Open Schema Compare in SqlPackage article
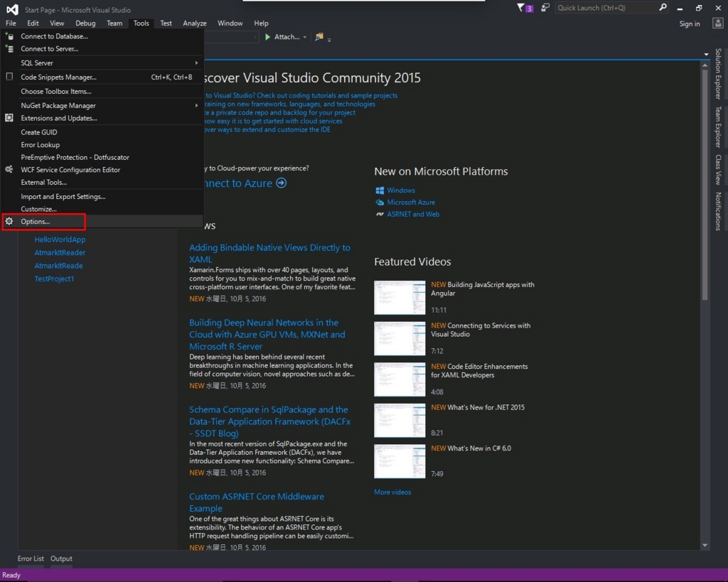This screenshot has width=728, height=582. coord(269,421)
